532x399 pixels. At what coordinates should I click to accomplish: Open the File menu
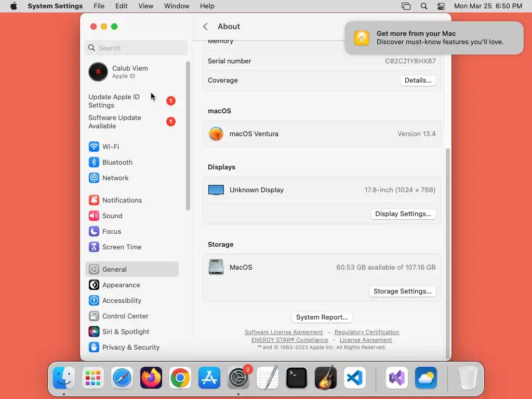pos(99,6)
